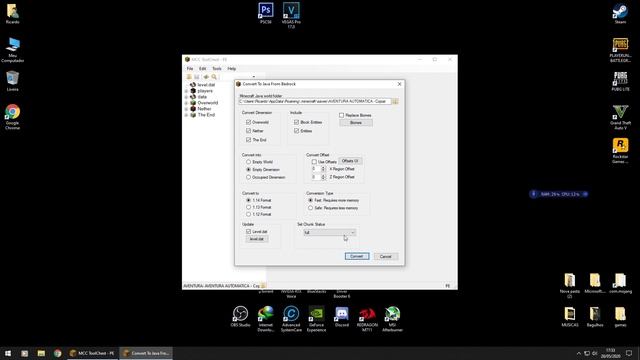Open the games desktop folder
The height and width of the screenshot is (360, 640).
point(620,317)
